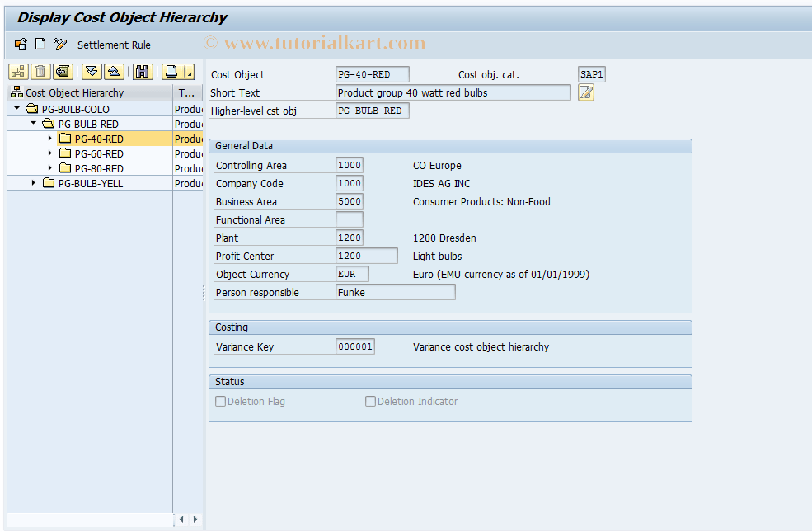Image resolution: width=812 pixels, height=532 pixels.
Task: Click the Delete (trash can) icon
Action: [39, 72]
